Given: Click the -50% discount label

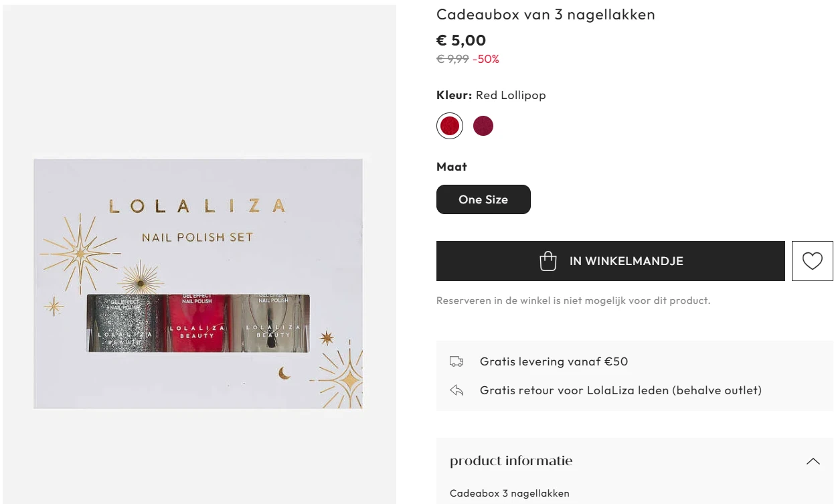Looking at the screenshot, I should 486,59.
